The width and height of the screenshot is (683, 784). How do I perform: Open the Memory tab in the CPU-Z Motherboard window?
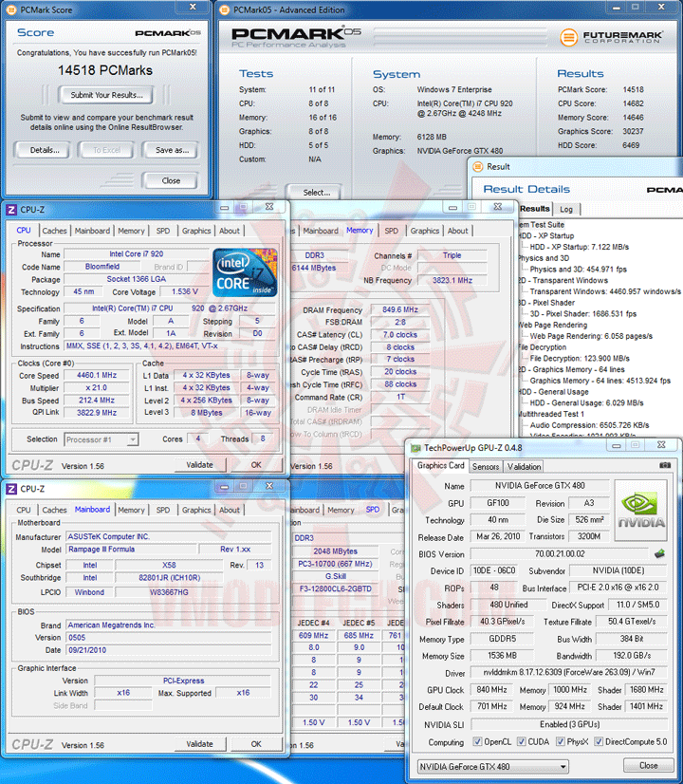click(x=131, y=510)
